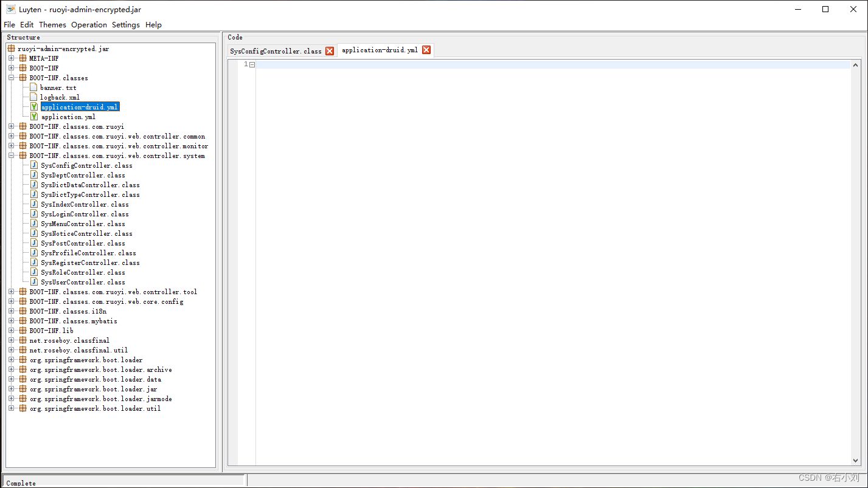Click the logback.xml file icon

tap(34, 97)
